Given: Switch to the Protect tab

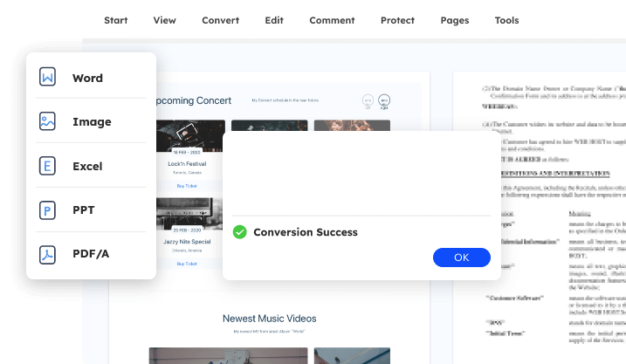Looking at the screenshot, I should (x=397, y=20).
